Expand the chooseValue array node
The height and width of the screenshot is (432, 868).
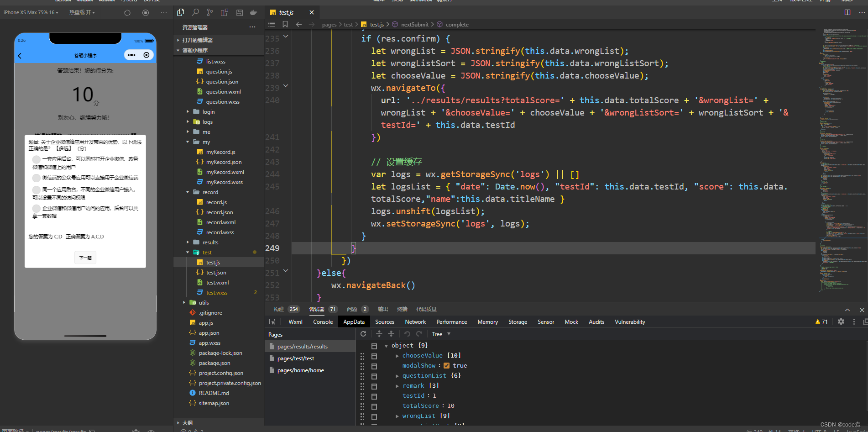(x=397, y=356)
